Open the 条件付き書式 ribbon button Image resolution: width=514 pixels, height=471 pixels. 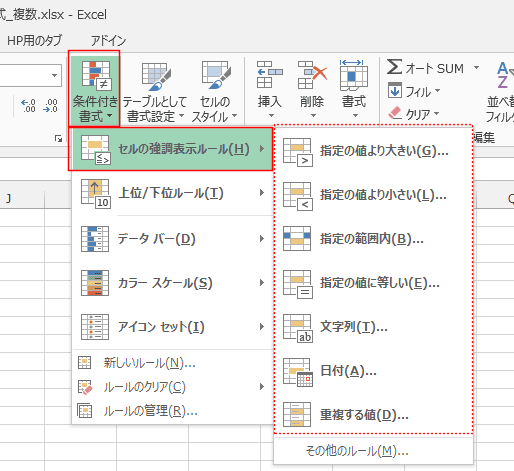[x=94, y=89]
